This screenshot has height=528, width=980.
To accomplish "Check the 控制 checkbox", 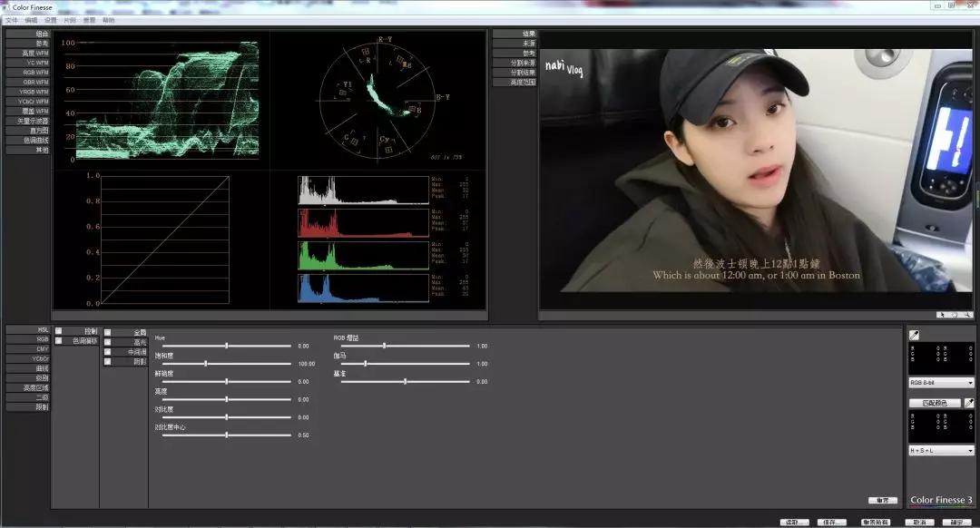I will 59,331.
